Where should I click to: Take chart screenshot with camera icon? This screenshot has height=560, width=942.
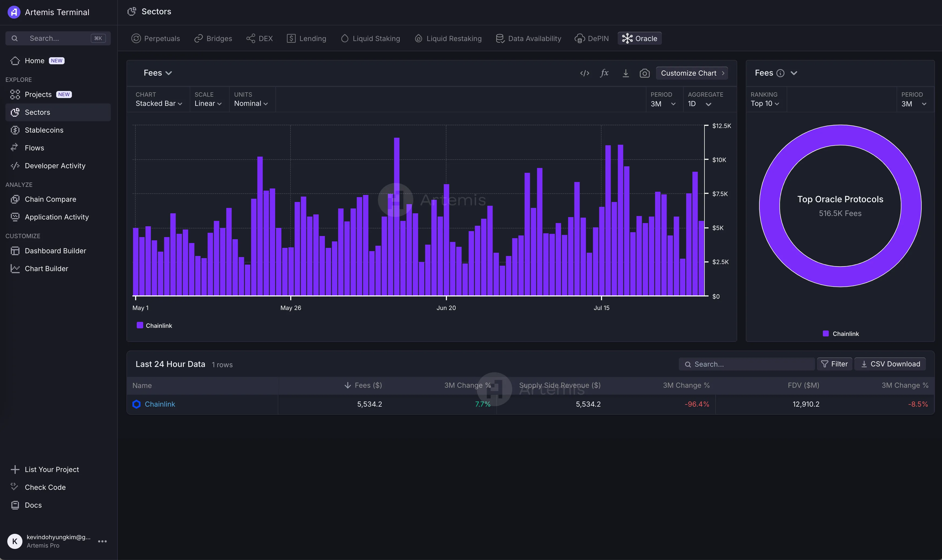[x=644, y=73]
